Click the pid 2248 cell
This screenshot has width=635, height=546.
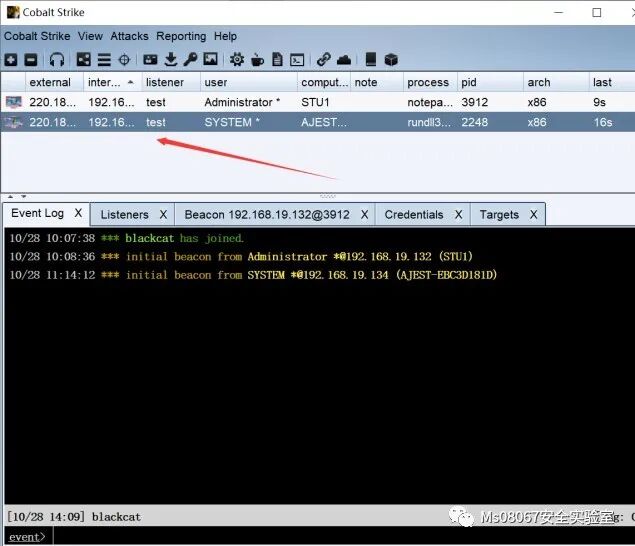click(x=490, y=122)
